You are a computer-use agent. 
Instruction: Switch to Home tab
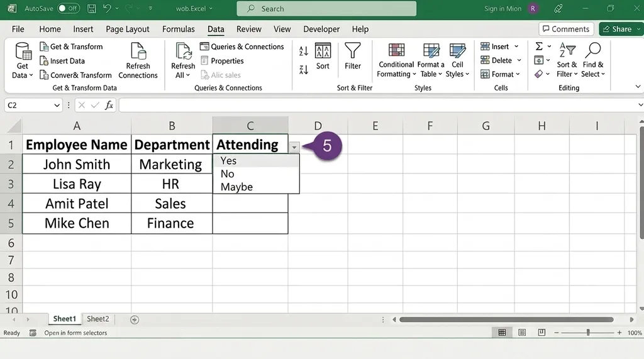pos(50,29)
